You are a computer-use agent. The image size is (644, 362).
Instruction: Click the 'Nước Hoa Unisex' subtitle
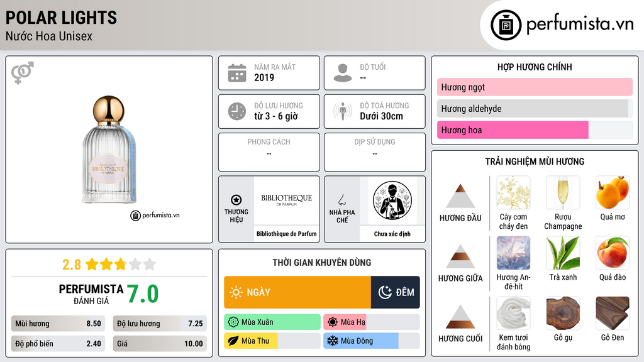coord(49,36)
